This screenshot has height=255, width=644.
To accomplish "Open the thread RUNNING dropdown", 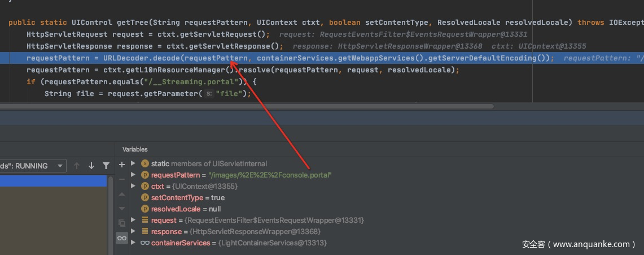I will (x=32, y=166).
